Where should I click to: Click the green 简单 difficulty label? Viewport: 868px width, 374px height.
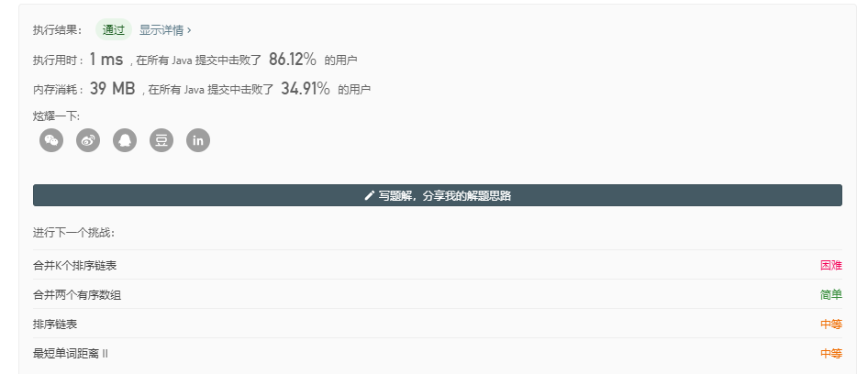coord(830,294)
